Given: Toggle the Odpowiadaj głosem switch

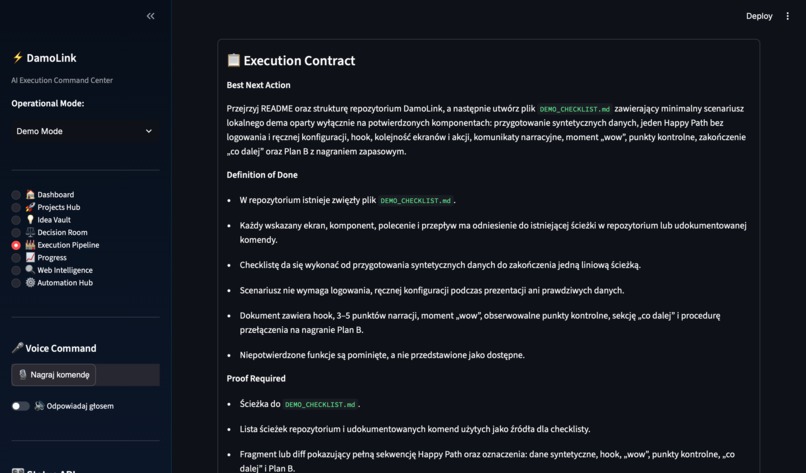Looking at the screenshot, I should coord(21,406).
